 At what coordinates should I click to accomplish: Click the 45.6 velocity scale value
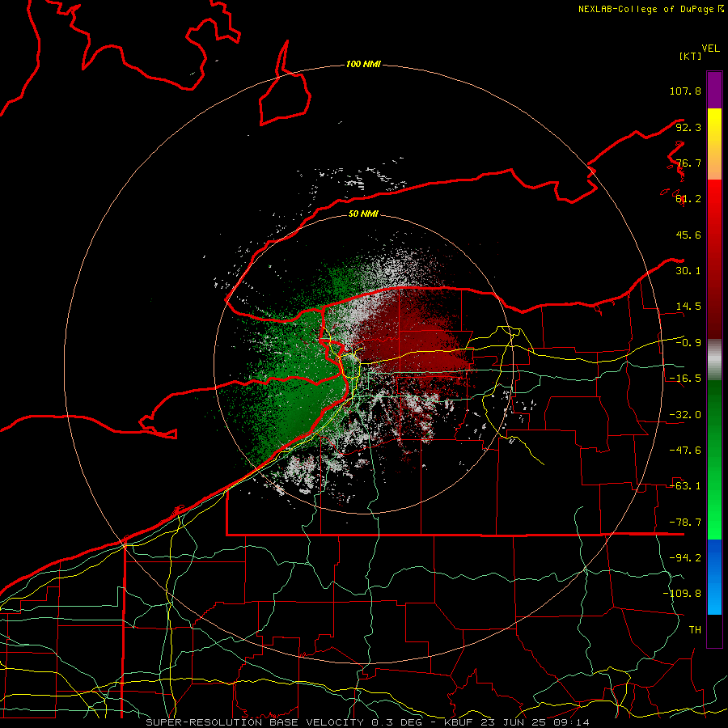coord(688,235)
